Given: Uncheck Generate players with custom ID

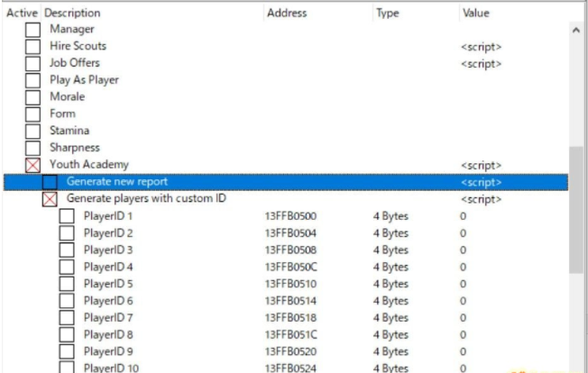Looking at the screenshot, I should click(50, 199).
